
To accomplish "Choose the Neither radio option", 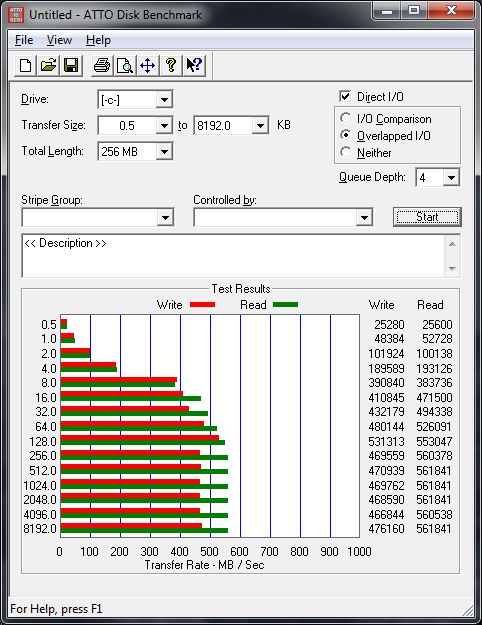I will coord(345,152).
